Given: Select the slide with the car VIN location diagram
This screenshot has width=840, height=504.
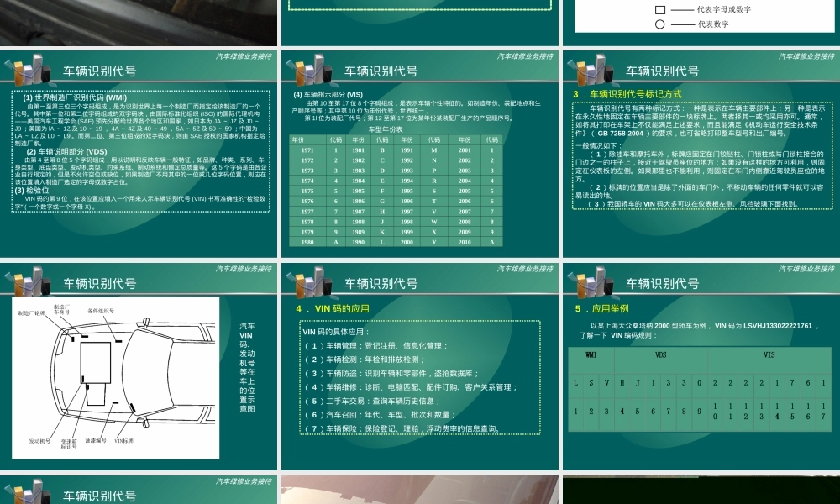Looking at the screenshot, I should pos(139,366).
